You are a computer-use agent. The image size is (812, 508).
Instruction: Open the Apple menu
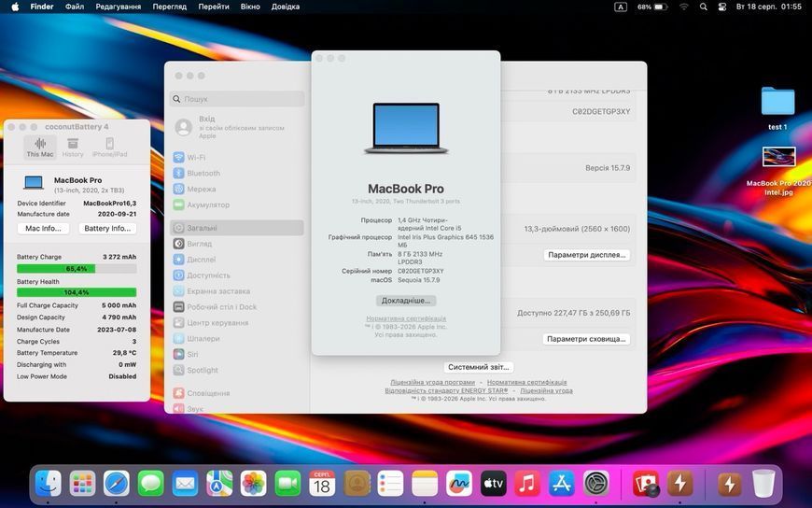click(x=15, y=7)
